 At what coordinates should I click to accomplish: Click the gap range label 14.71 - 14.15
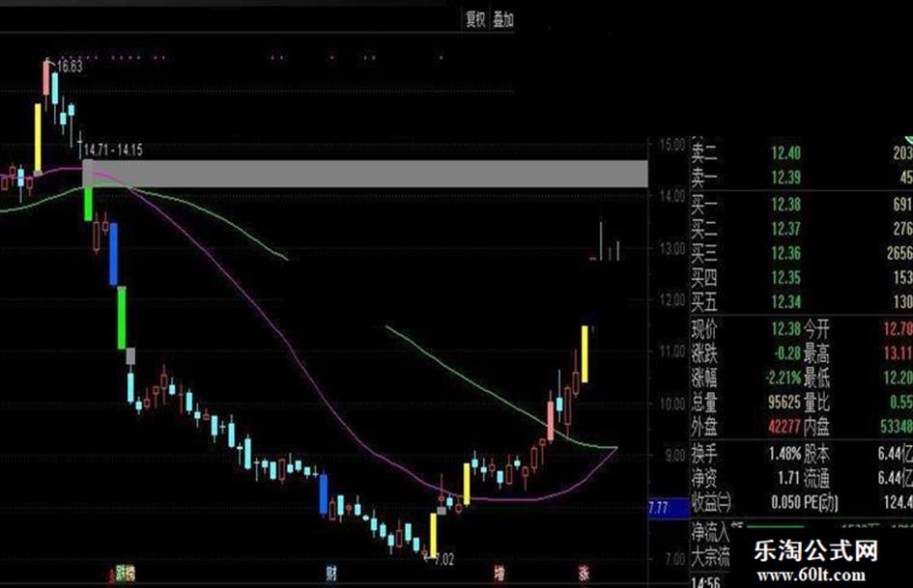click(x=114, y=151)
